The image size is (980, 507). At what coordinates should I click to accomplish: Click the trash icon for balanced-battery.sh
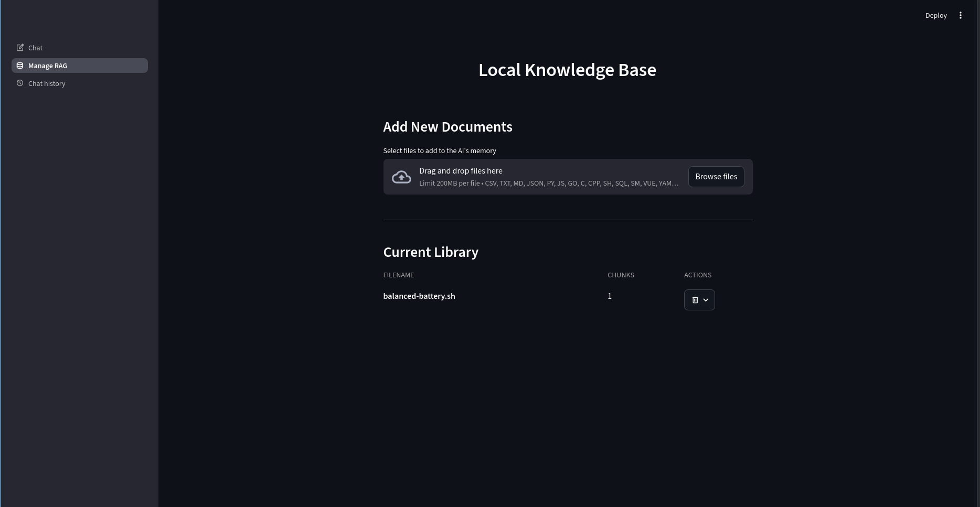pos(695,300)
